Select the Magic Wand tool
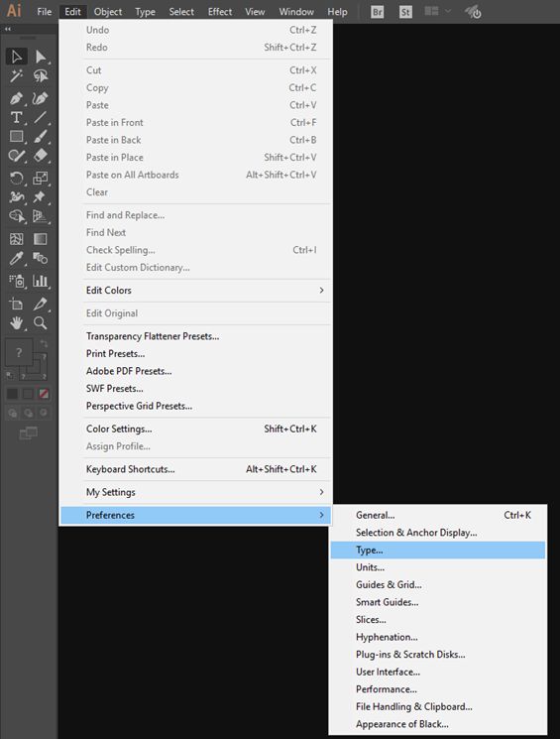The width and height of the screenshot is (560, 739). tap(17, 75)
